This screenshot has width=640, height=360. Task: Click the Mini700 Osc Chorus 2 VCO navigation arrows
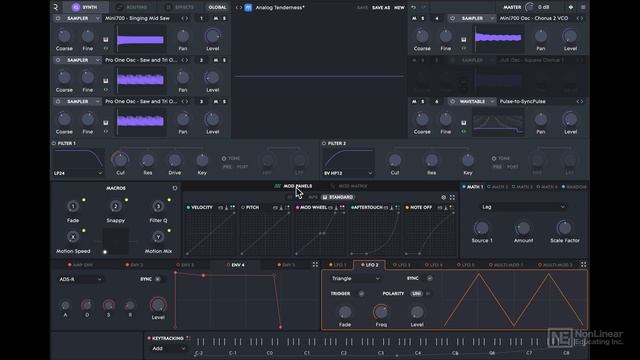(580, 18)
